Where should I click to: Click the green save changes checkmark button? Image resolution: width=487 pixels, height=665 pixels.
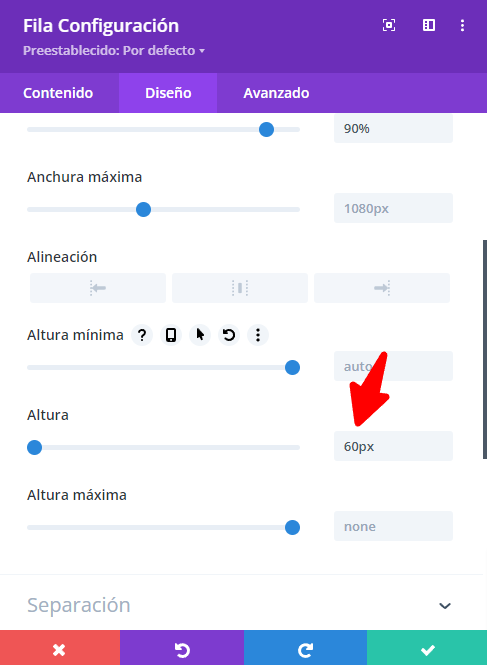(427, 650)
